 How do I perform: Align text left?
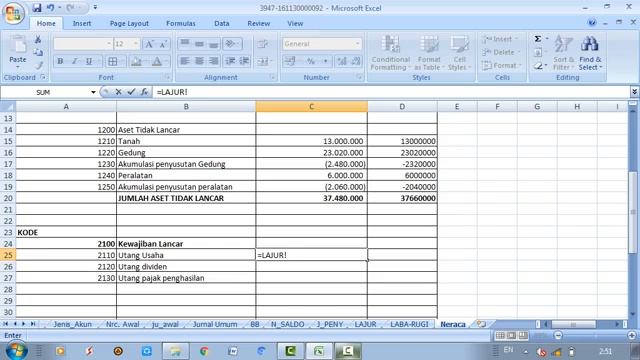[x=185, y=61]
